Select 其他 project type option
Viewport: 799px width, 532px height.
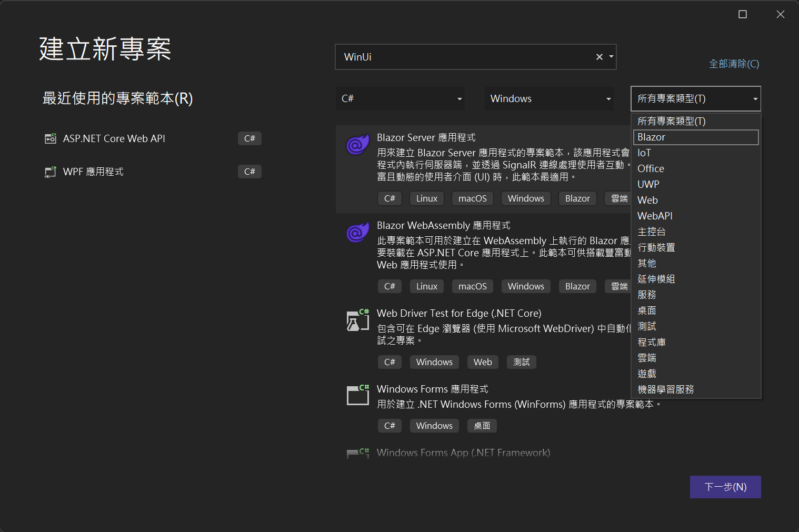[x=696, y=263]
